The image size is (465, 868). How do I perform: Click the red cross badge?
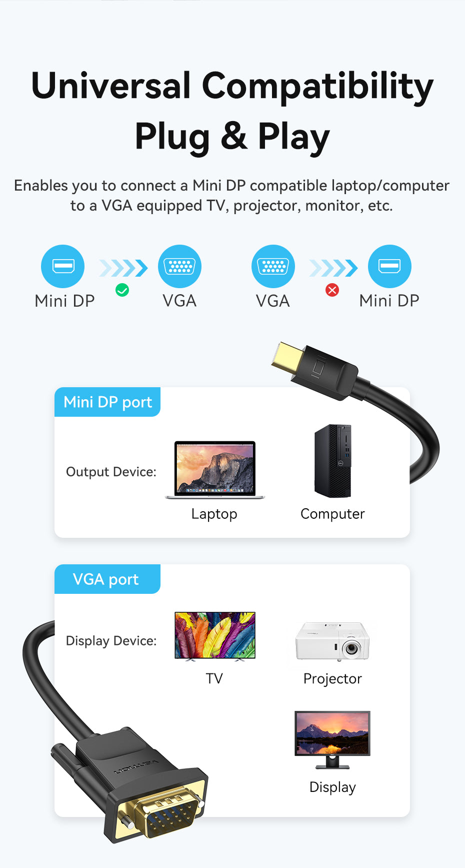click(332, 290)
